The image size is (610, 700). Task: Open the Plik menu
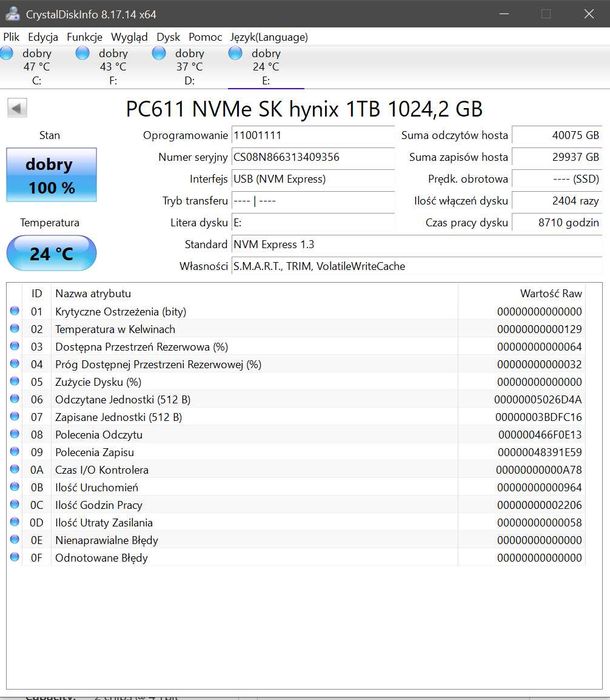point(11,37)
